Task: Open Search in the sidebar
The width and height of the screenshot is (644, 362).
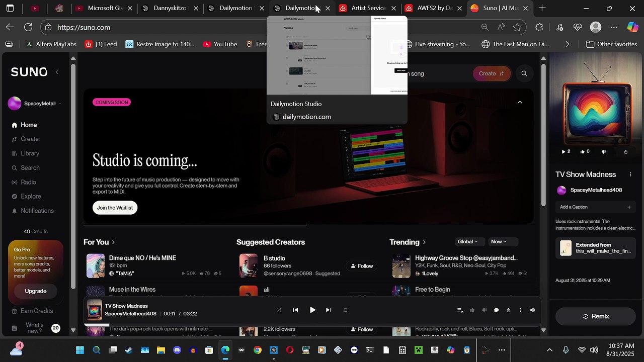Action: 26,168
